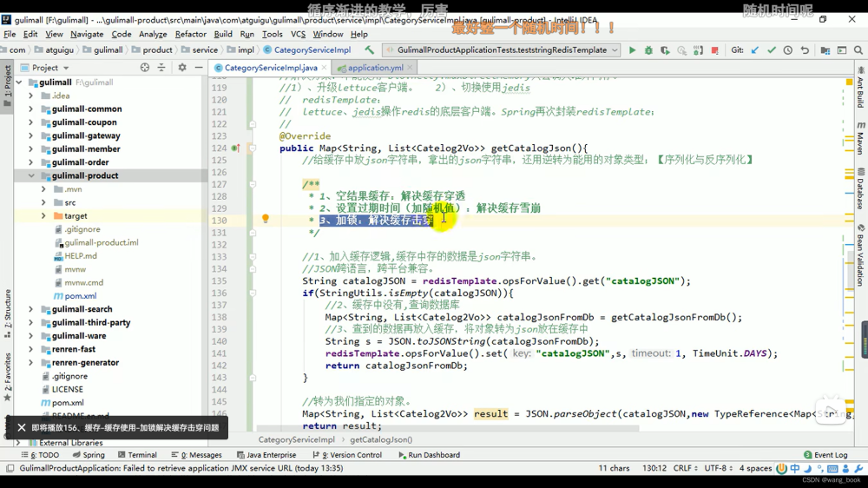The width and height of the screenshot is (868, 488).
Task: Revert changes with the undo arrow icon
Action: pos(805,50)
